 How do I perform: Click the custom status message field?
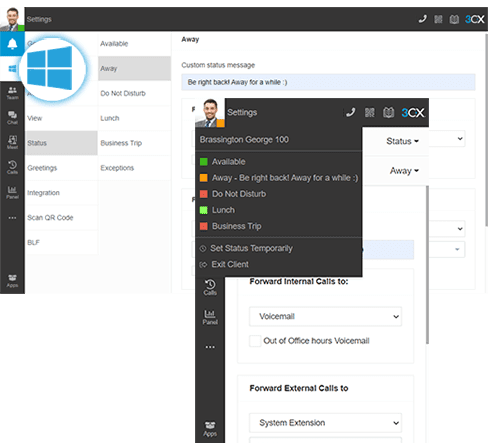[x=328, y=82]
